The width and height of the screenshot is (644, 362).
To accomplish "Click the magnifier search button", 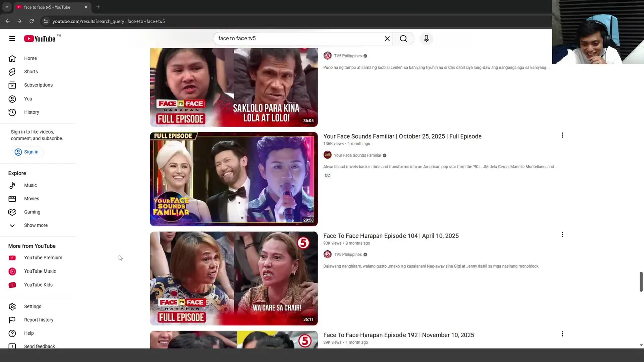I will pyautogui.click(x=404, y=39).
